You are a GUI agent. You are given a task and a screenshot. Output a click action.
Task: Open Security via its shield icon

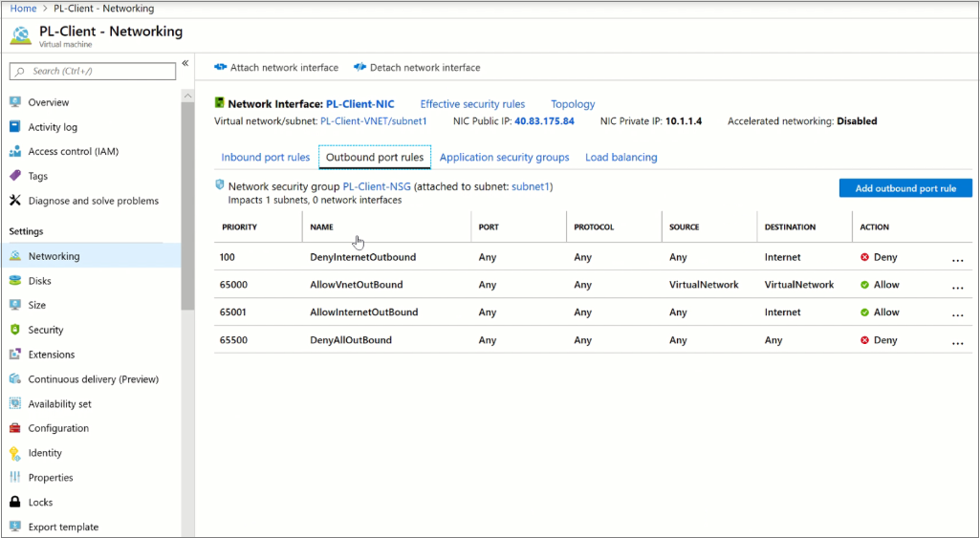pyautogui.click(x=15, y=330)
